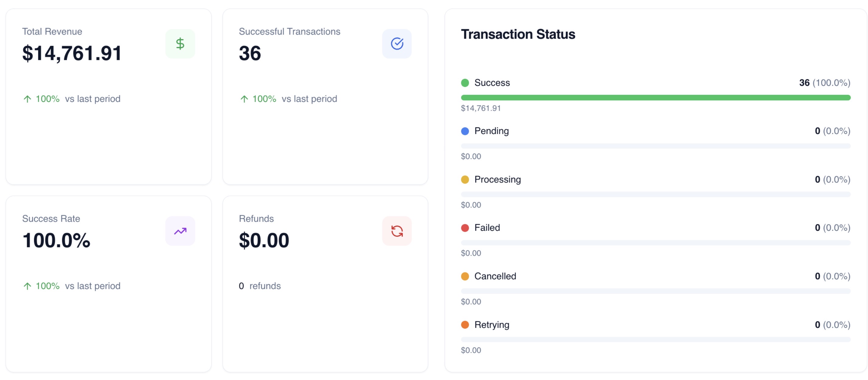Click the Transaction Status heading
The height and width of the screenshot is (380, 868).
click(518, 34)
